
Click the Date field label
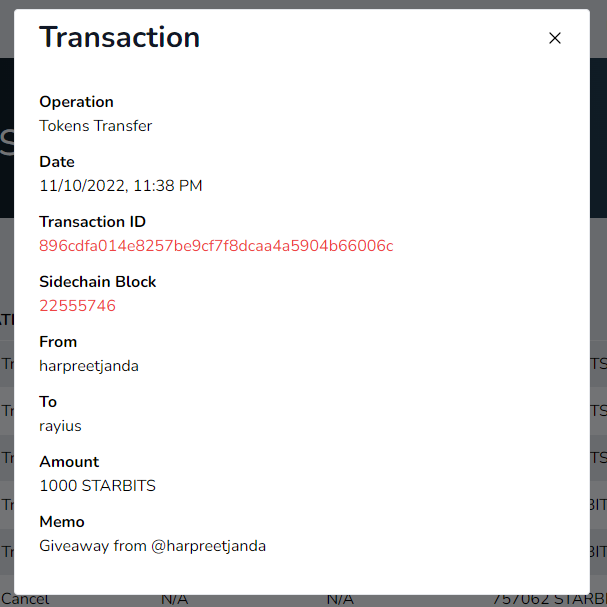57,162
